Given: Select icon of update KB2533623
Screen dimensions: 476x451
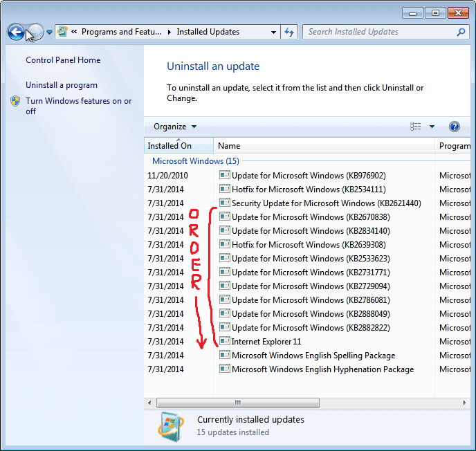Looking at the screenshot, I should point(225,258).
